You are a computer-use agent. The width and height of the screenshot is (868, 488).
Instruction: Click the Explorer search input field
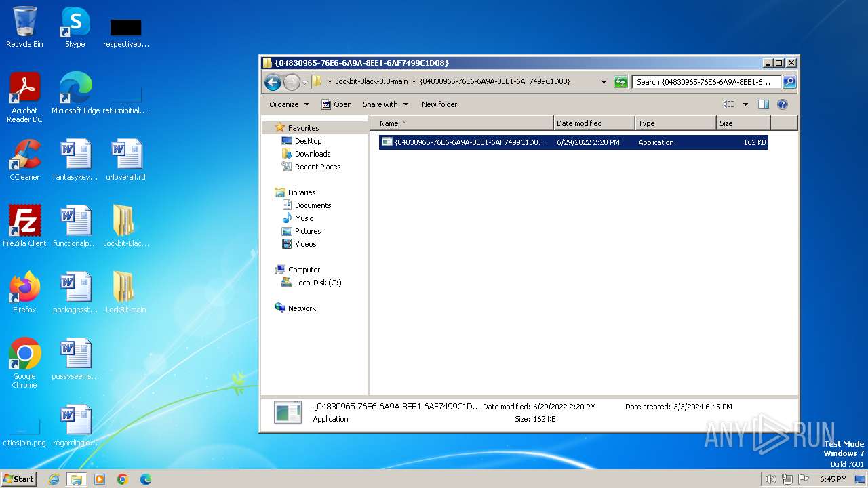707,82
